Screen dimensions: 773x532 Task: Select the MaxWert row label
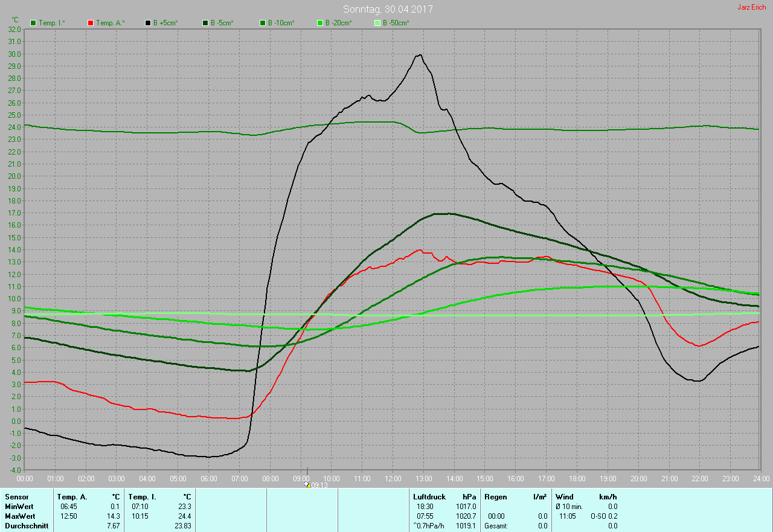(x=19, y=516)
